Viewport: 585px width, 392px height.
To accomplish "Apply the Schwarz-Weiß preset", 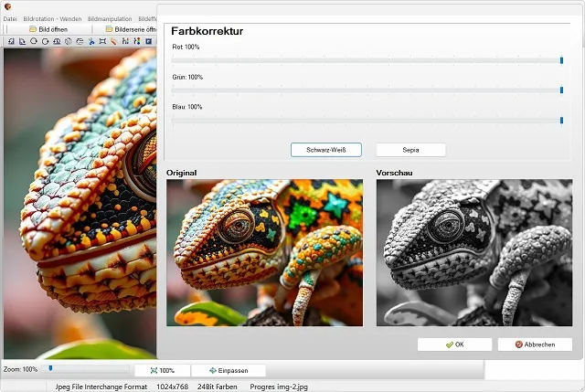I will pyautogui.click(x=326, y=150).
